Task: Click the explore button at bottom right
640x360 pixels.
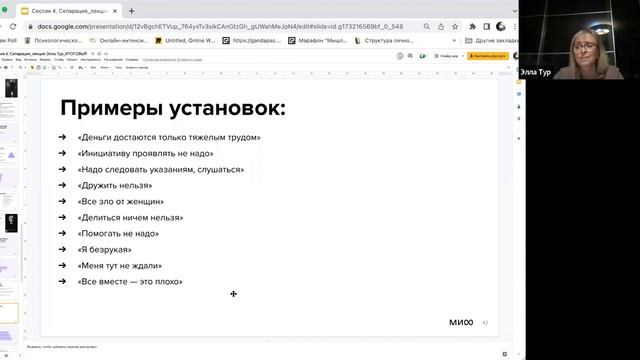Action: pos(505,354)
